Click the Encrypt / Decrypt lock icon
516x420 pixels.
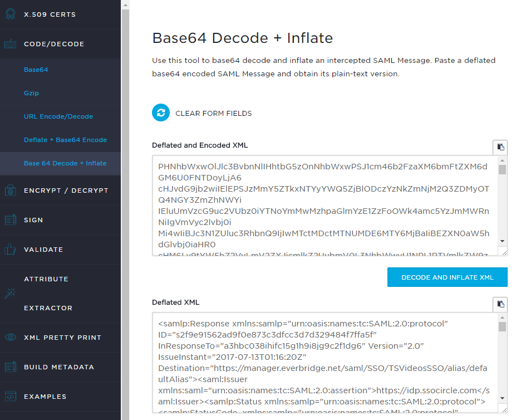(x=10, y=191)
